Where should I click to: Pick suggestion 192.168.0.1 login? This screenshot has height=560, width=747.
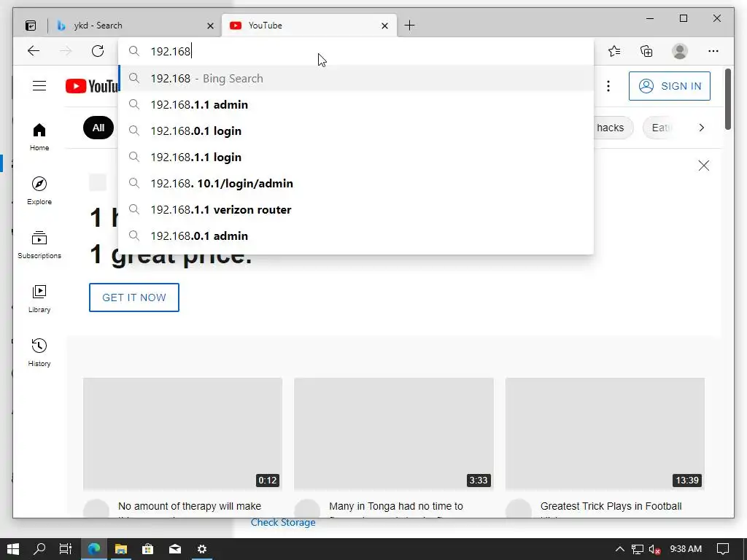coord(356,131)
